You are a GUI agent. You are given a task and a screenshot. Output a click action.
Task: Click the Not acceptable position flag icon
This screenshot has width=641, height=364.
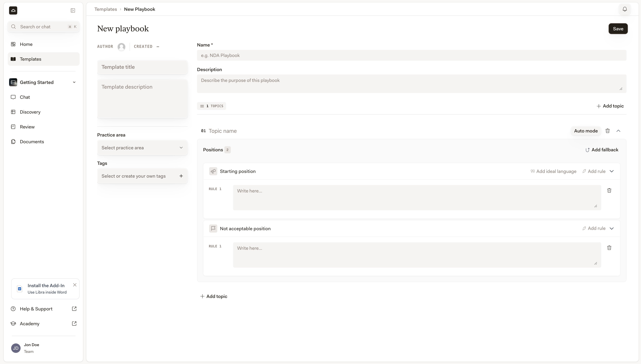point(213,229)
